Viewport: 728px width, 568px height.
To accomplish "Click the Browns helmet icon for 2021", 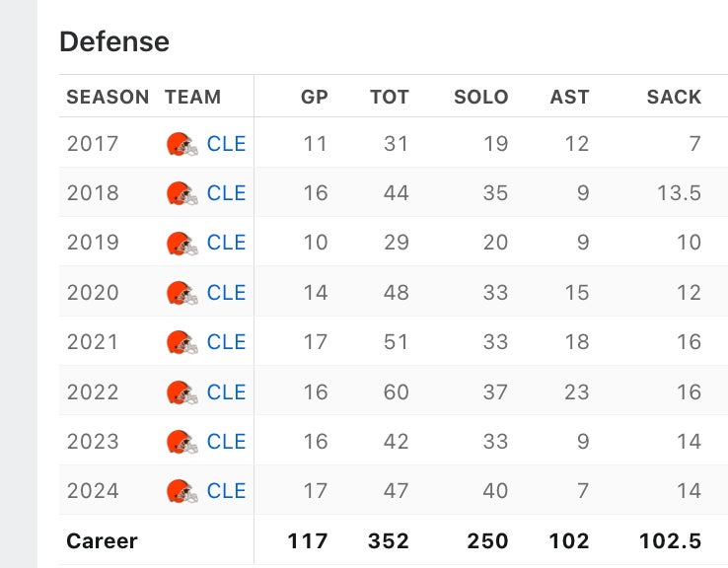I will coord(182,342).
